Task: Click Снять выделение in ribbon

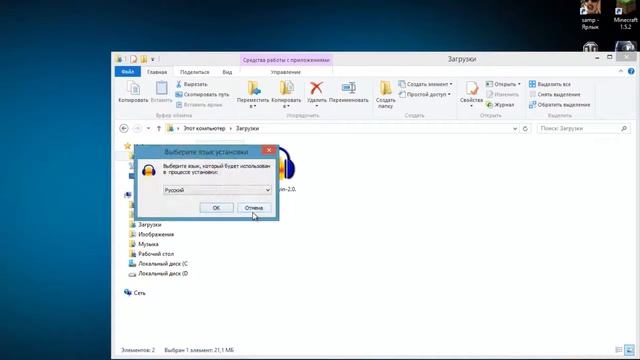Action: click(554, 94)
